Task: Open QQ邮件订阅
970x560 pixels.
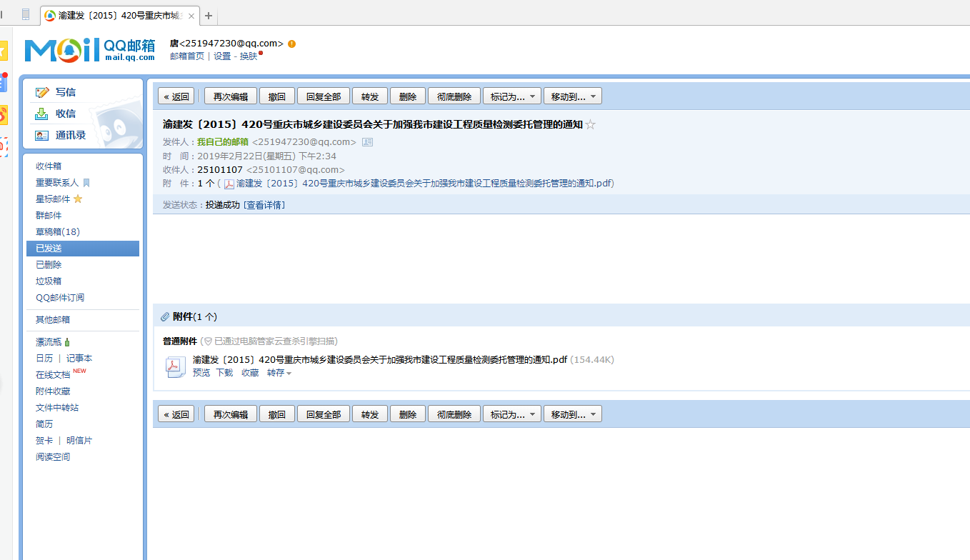Action: [60, 298]
